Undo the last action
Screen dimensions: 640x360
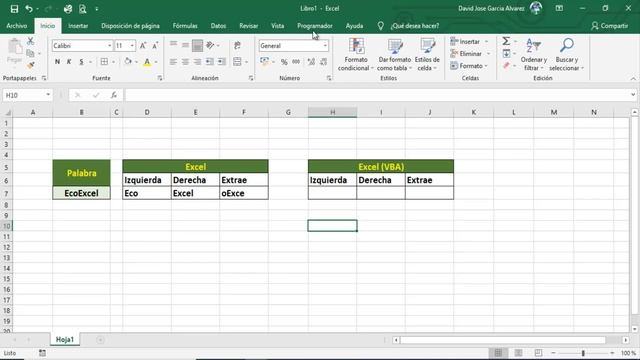pyautogui.click(x=29, y=9)
